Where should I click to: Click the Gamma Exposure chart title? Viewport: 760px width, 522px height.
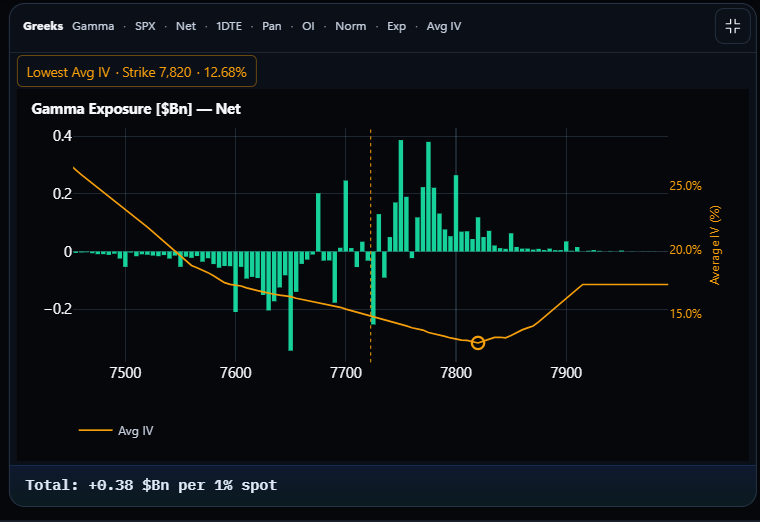point(136,109)
